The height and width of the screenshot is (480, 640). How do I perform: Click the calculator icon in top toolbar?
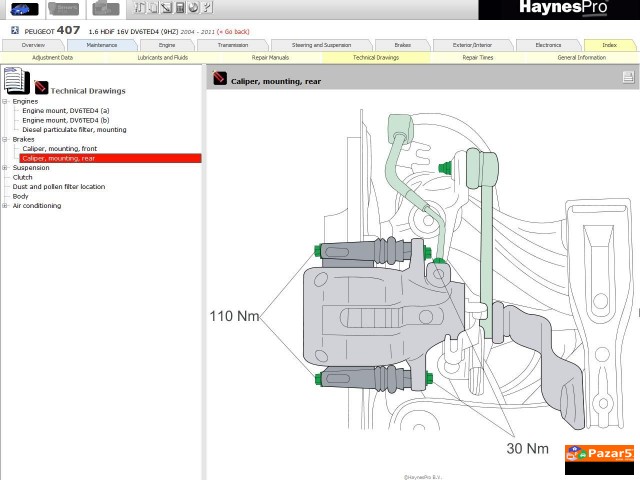click(180, 8)
